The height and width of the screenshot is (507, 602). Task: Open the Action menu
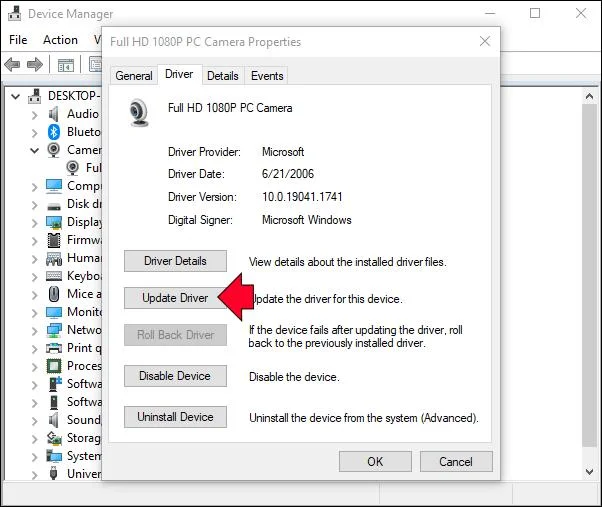click(x=60, y=40)
